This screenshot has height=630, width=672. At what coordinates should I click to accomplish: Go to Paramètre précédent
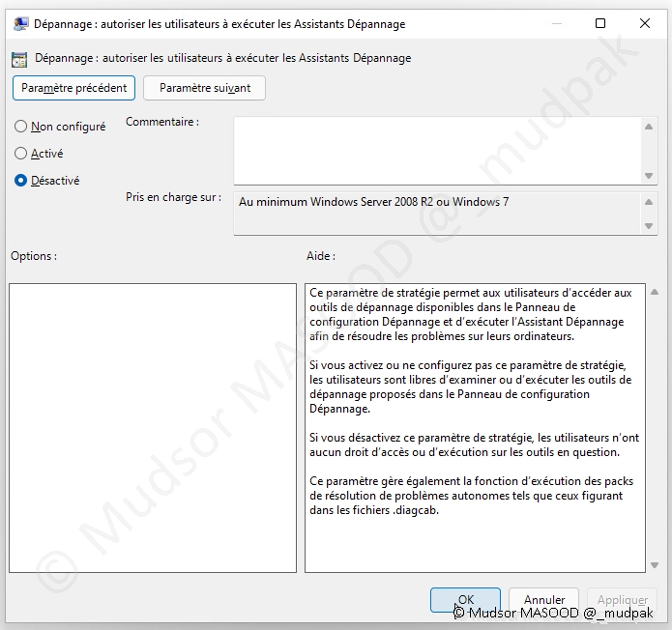click(73, 88)
